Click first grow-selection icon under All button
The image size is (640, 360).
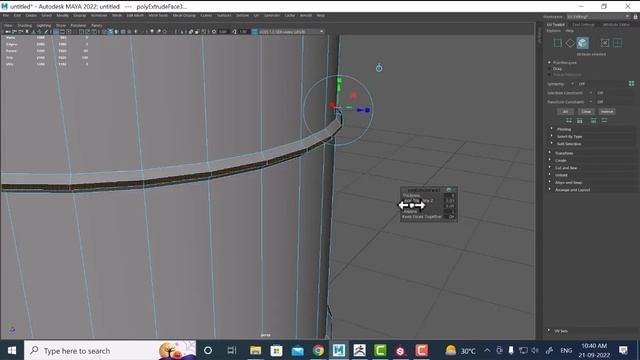[569, 120]
